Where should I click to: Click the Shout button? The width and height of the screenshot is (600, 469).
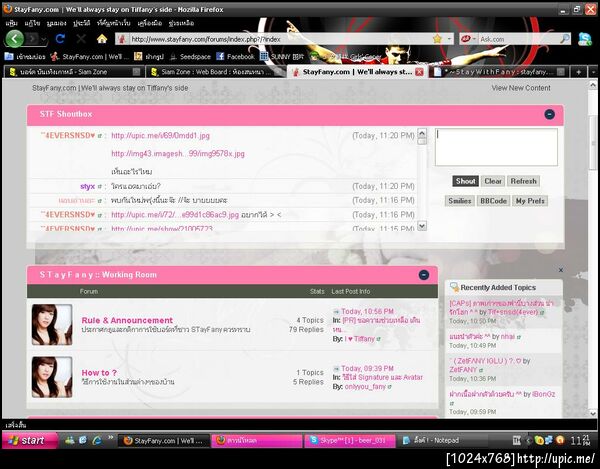(465, 181)
